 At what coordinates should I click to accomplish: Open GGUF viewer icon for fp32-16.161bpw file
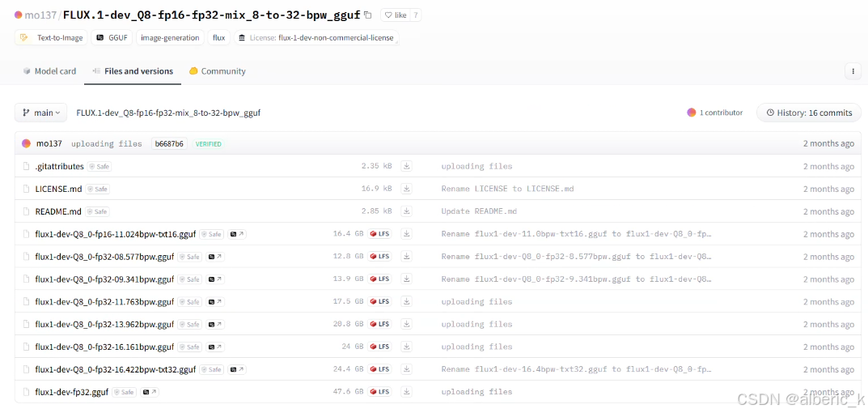pyautogui.click(x=216, y=347)
